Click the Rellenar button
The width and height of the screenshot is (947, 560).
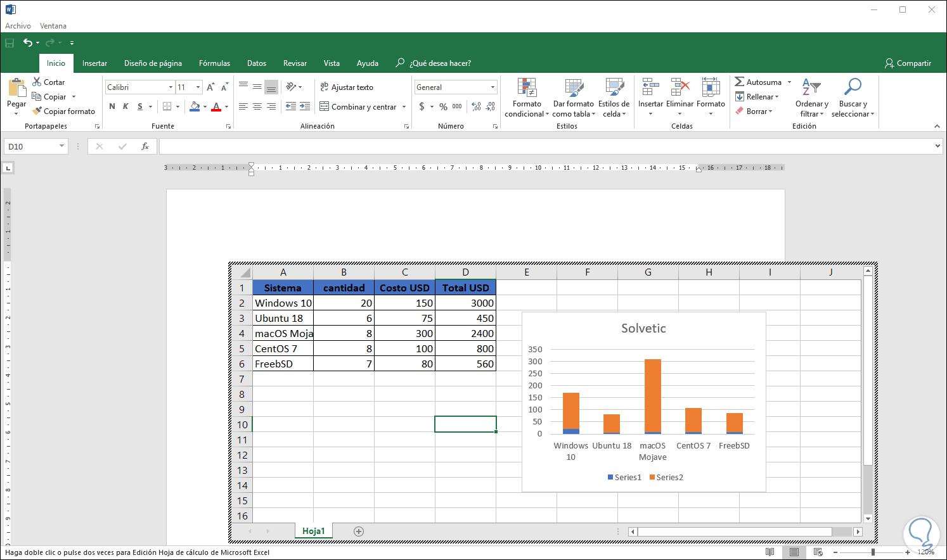[x=757, y=97]
